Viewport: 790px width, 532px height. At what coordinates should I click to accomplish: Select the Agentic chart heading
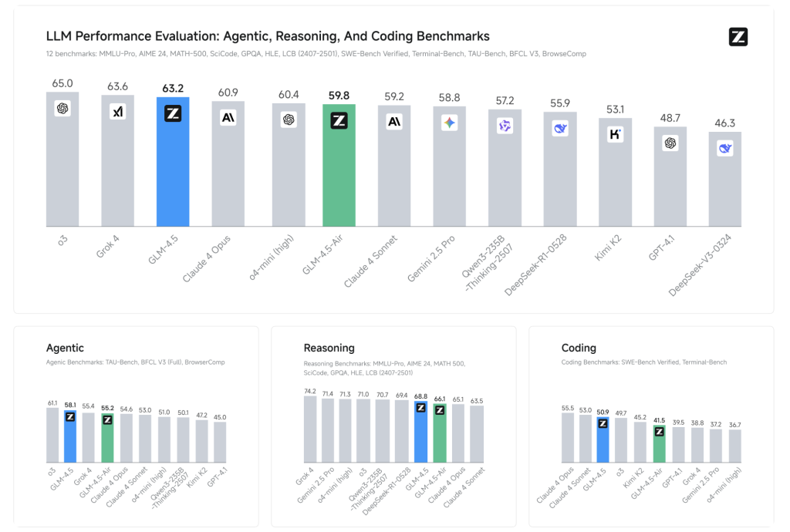click(x=65, y=348)
